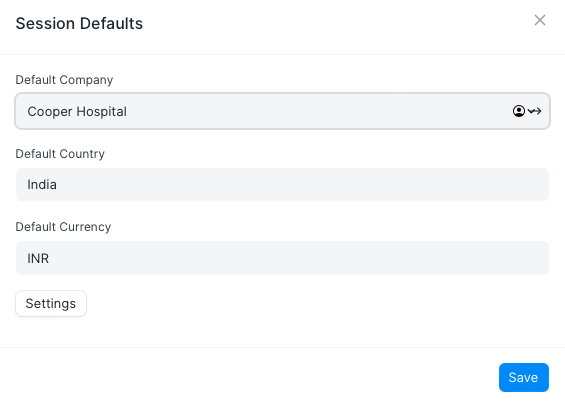This screenshot has width=565, height=402.
Task: Click the Session Defaults dialog title
Action: click(x=79, y=24)
